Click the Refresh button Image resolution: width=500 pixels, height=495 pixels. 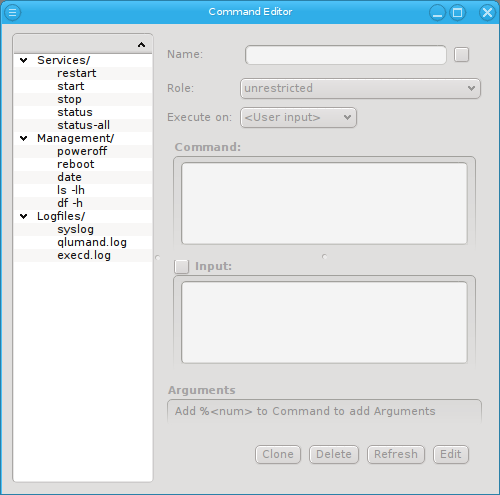396,454
